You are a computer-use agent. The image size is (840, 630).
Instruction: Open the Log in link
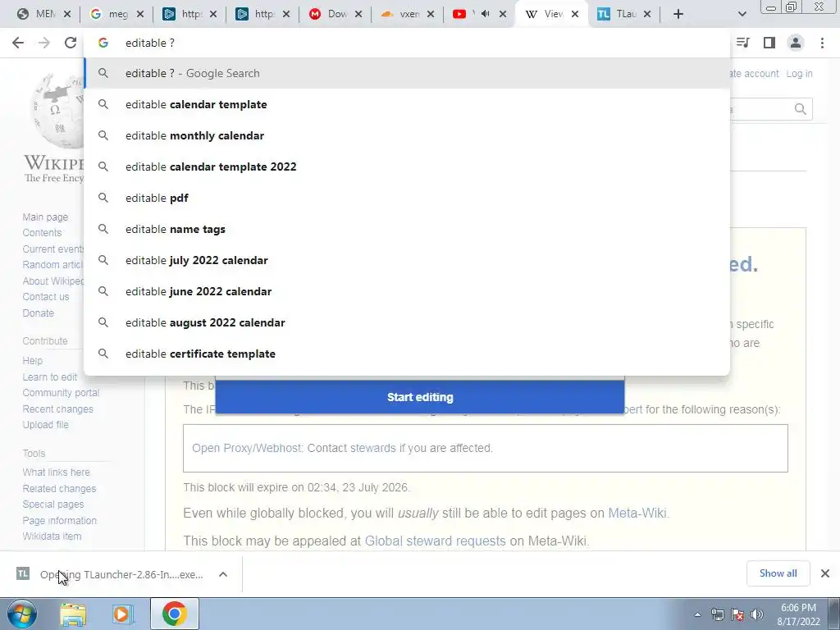(799, 73)
